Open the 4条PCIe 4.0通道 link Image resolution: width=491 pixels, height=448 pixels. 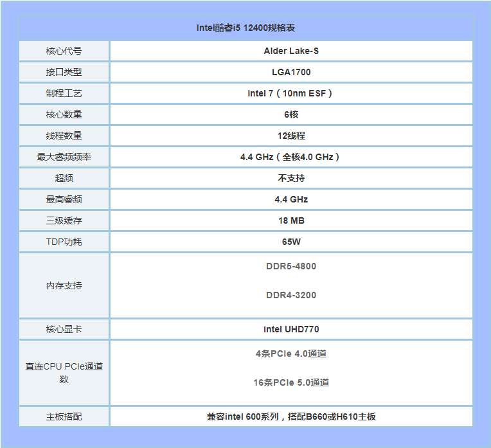[x=291, y=354]
